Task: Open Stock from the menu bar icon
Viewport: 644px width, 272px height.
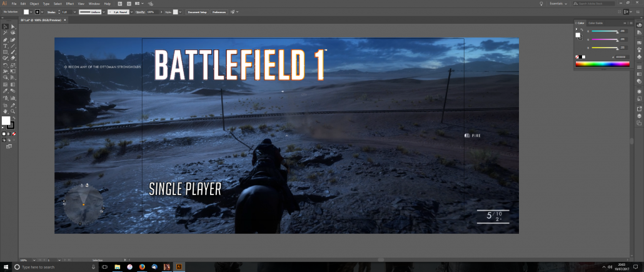Action: coord(129,4)
